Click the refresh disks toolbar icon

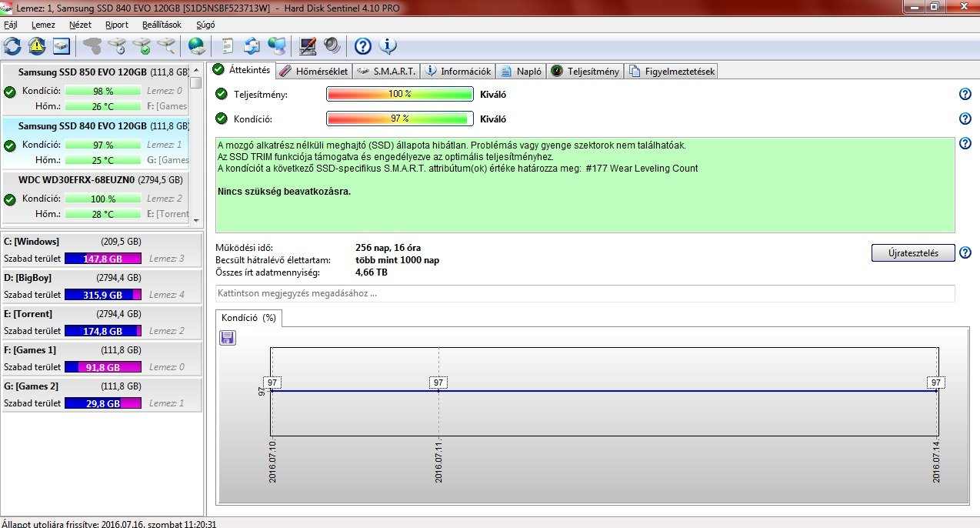point(12,45)
